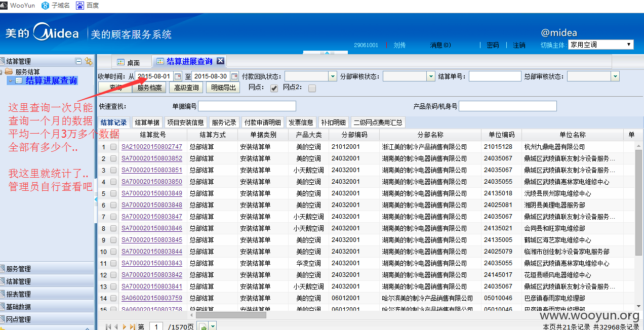Viewport: 644px width, 330px height.
Task: Open 付款回执状态 dropdown
Action: (x=333, y=76)
